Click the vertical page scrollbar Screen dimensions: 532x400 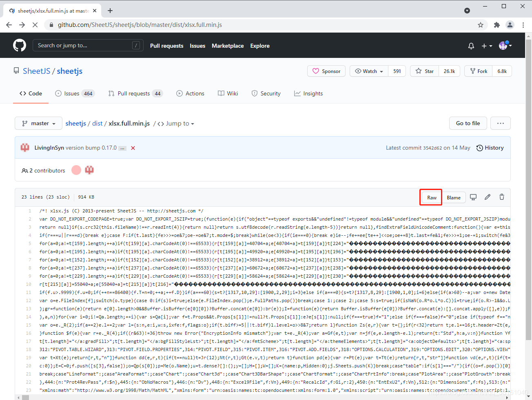click(x=529, y=190)
